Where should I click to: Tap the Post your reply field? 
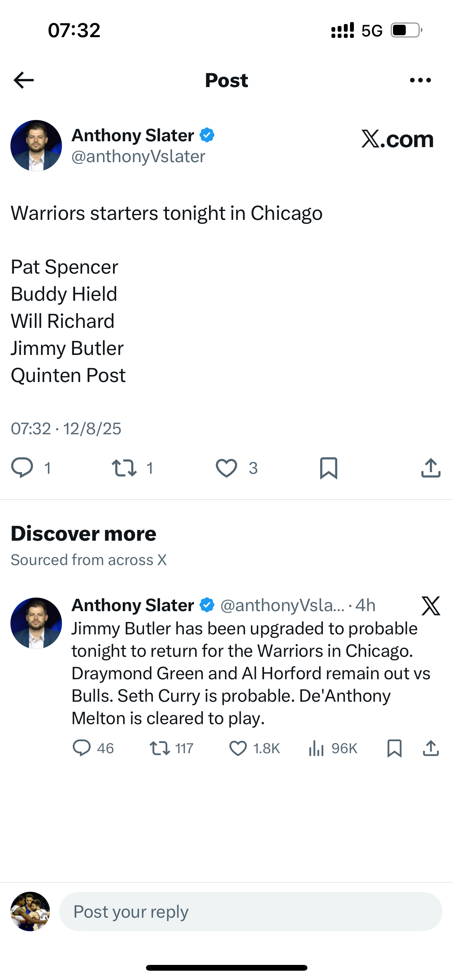[x=250, y=911]
